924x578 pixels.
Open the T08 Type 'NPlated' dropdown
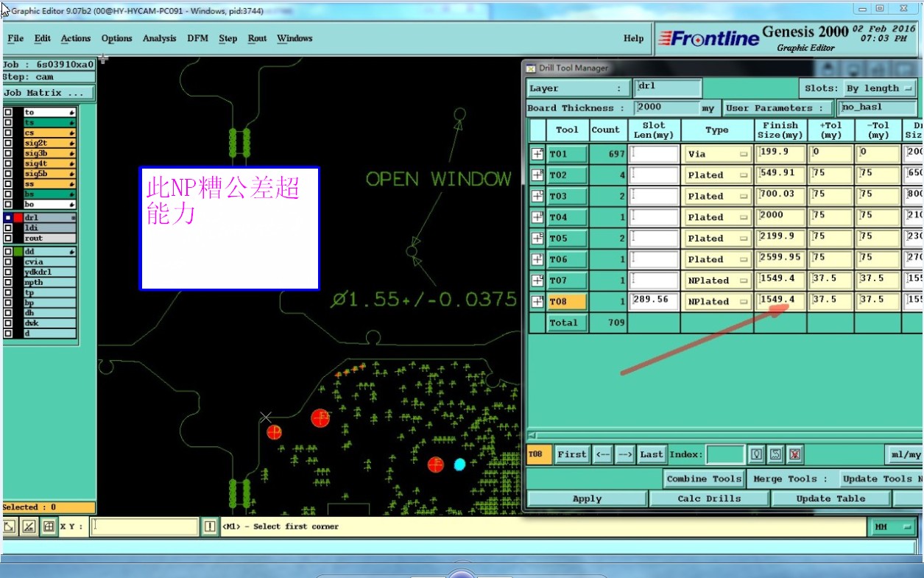tap(717, 301)
